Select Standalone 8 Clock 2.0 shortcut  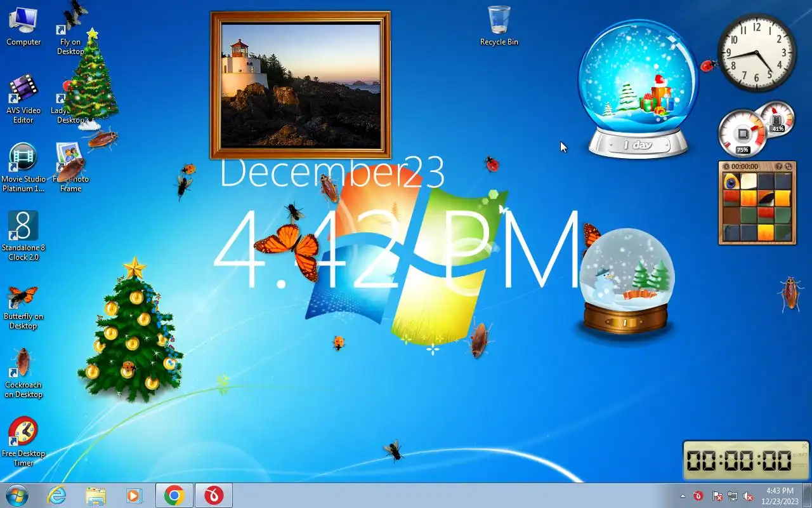coord(23,236)
